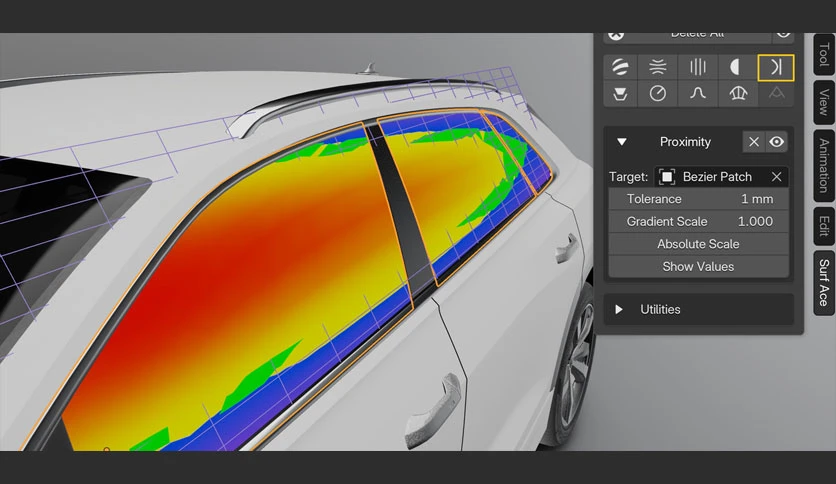Click the Proximity panel title

tap(685, 142)
